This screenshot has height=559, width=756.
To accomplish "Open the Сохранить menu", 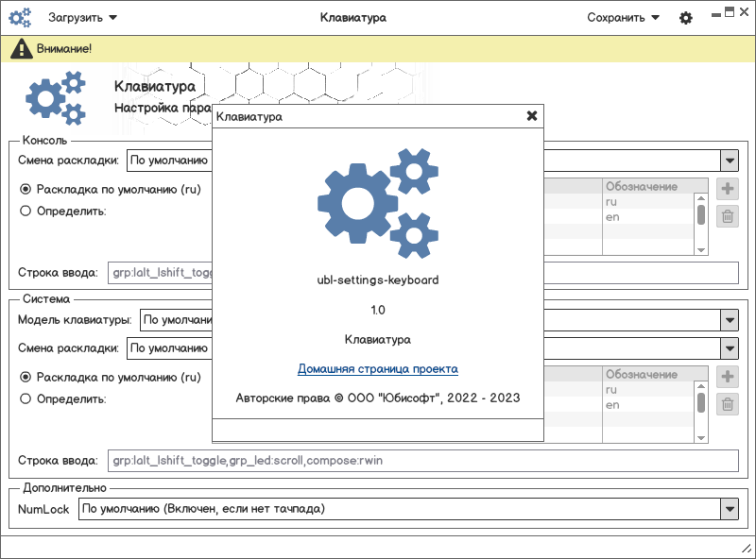I will (x=623, y=18).
